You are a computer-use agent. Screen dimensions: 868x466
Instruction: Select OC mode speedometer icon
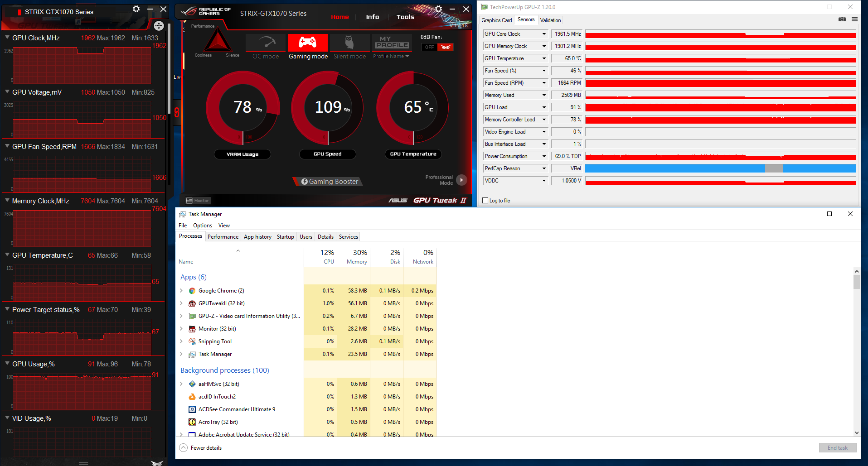(266, 43)
